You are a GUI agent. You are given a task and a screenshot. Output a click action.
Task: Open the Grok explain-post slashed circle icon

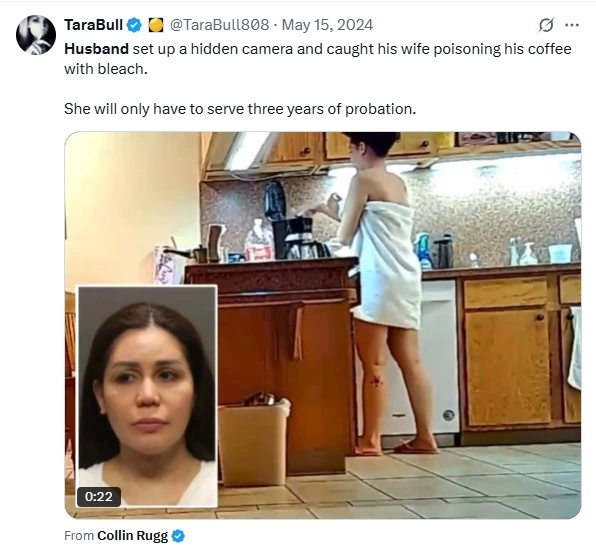(546, 25)
